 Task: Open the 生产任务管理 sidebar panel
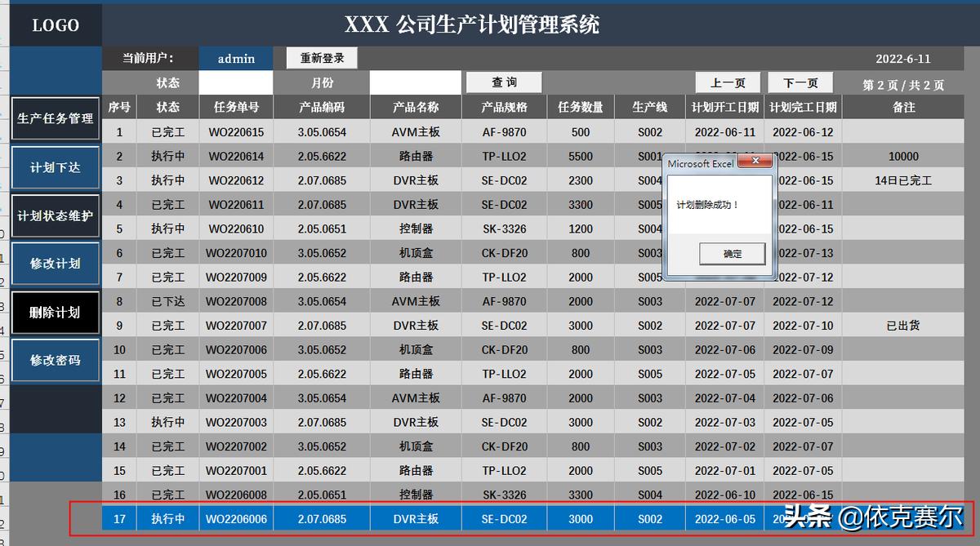[54, 118]
